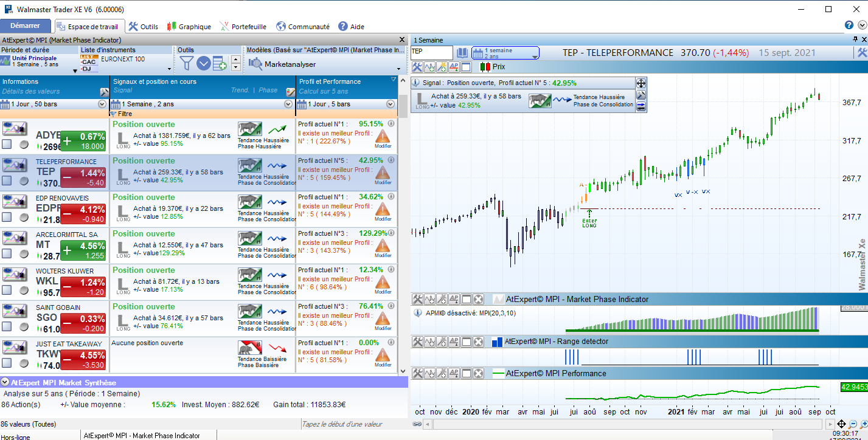Image resolution: width=868 pixels, height=440 pixels.
Task: Tick the checkbox in the EDP RENOVAVEIS row
Action: tap(6, 217)
